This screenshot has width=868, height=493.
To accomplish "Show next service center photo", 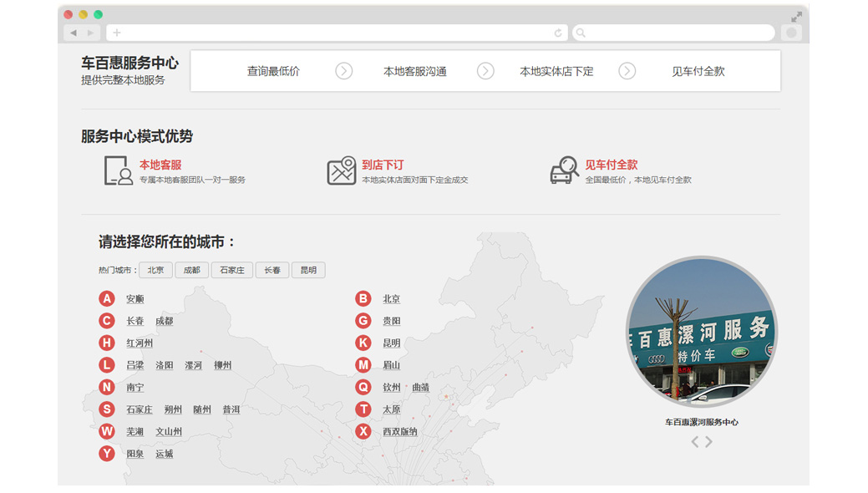I will click(708, 441).
